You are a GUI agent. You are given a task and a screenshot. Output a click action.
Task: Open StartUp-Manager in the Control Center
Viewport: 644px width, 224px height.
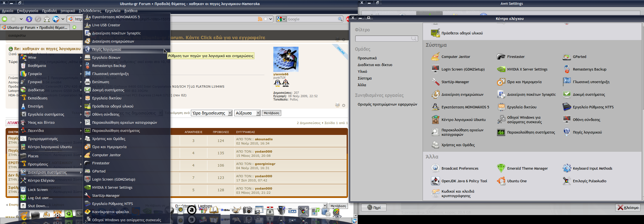pyautogui.click(x=450, y=82)
